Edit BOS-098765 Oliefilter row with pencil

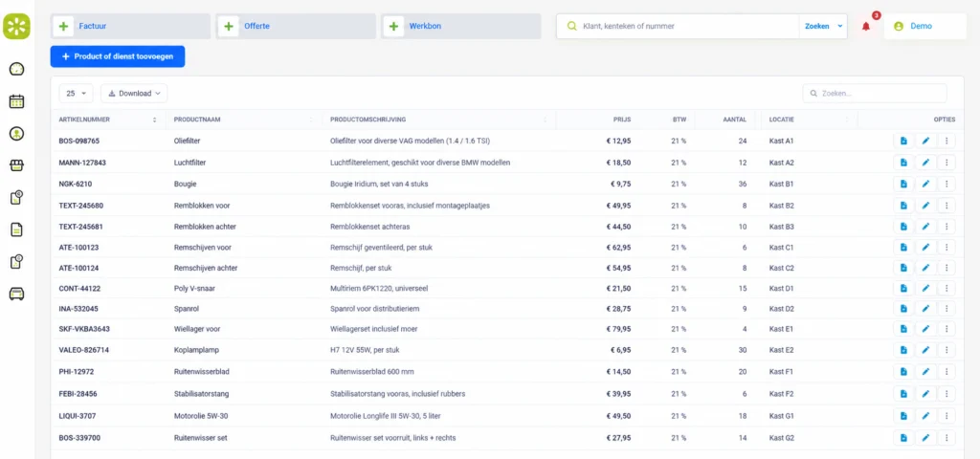click(925, 142)
